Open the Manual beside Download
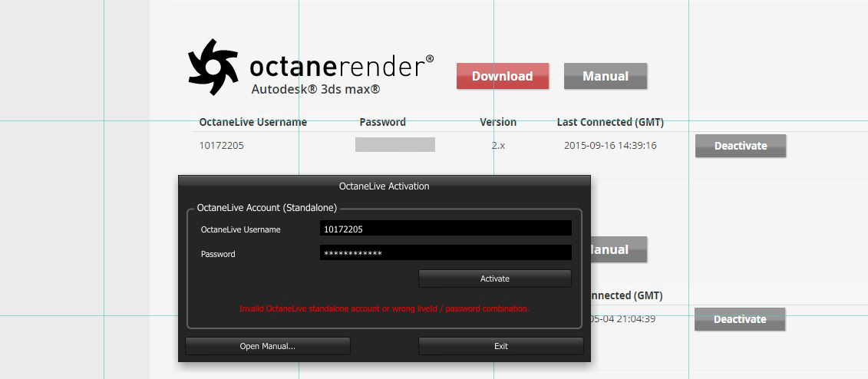Viewport: 868px width, 379px height. (605, 76)
